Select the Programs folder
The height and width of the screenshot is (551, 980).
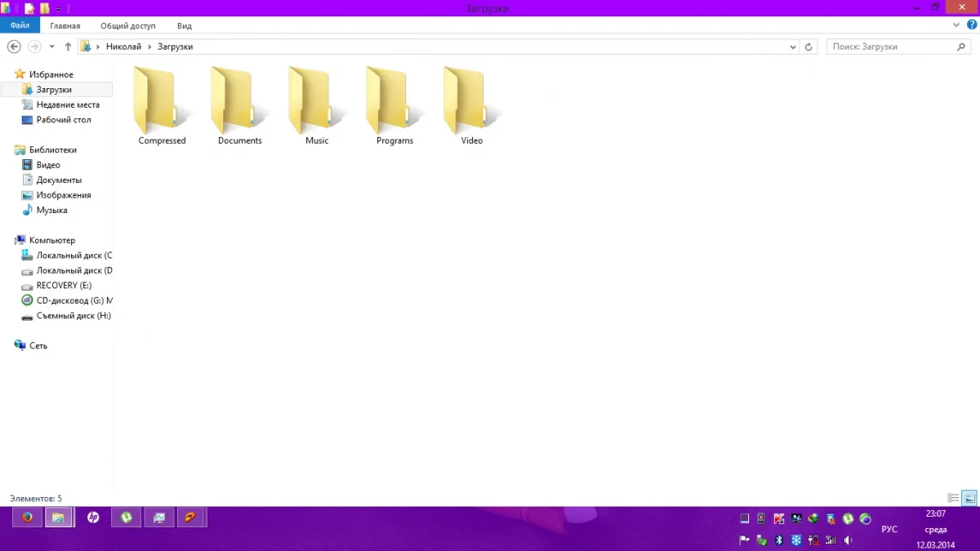coord(394,106)
